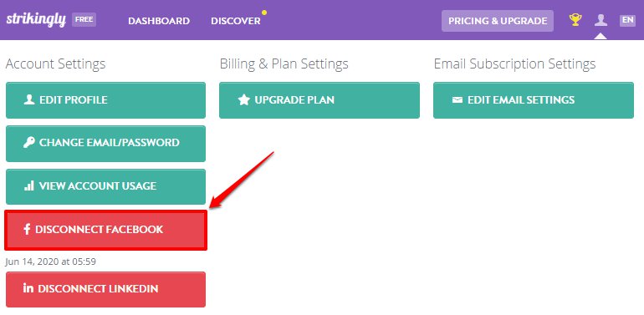Select the Edit Profile button

(105, 100)
